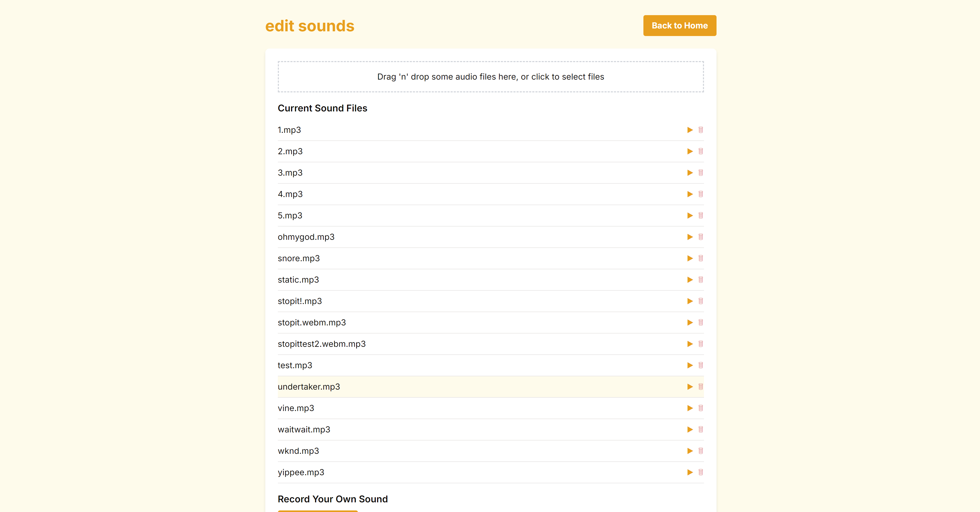Click the 'Current Sound Files' heading
The image size is (980, 512).
point(322,108)
